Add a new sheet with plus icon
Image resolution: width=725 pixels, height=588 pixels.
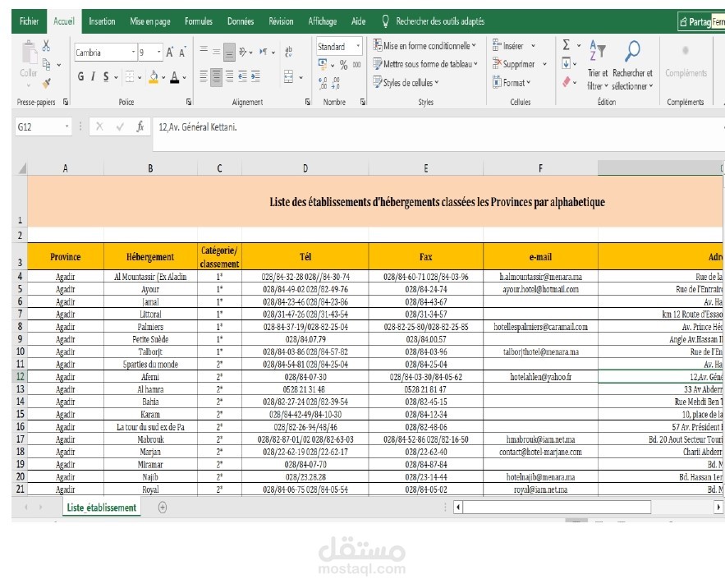[x=163, y=508]
